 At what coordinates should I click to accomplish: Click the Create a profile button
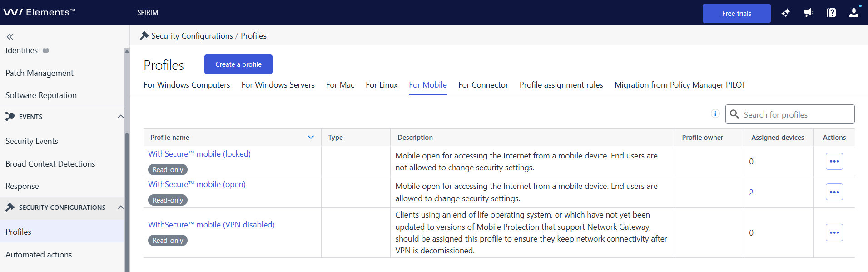tap(238, 64)
